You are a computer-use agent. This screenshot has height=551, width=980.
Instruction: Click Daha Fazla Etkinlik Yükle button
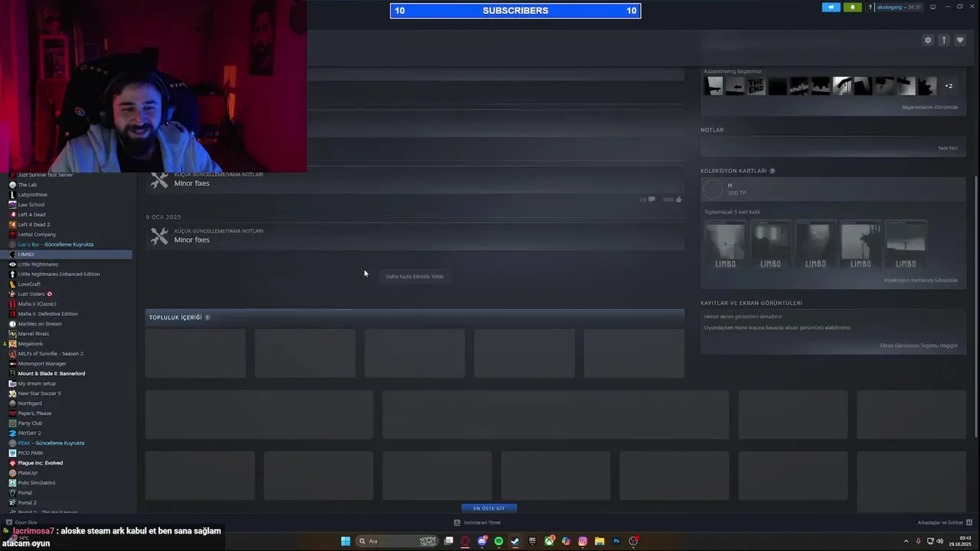pos(414,276)
